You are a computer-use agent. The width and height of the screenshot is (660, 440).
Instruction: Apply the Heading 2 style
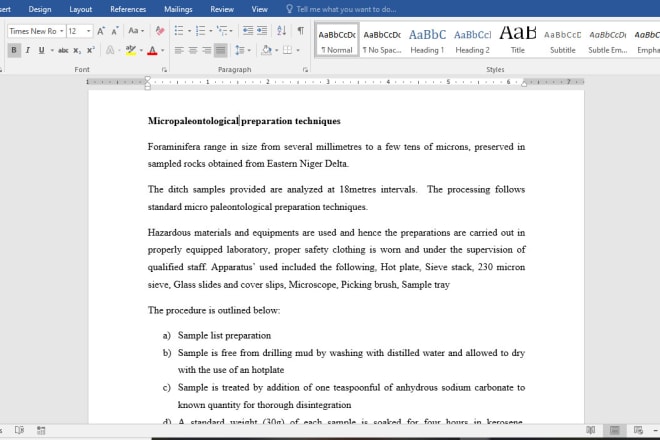(472, 40)
